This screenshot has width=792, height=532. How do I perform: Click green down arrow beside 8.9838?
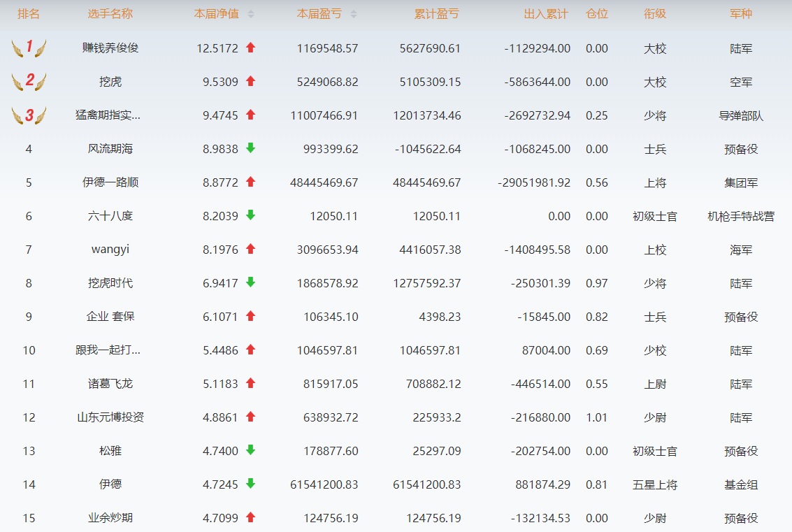point(250,148)
